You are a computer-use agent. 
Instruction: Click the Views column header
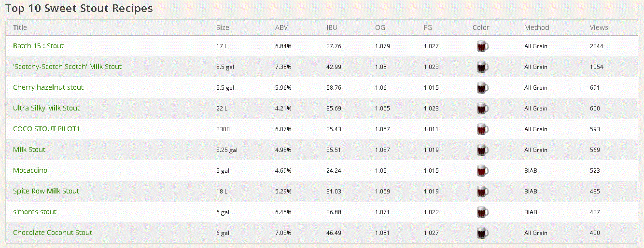(x=599, y=28)
